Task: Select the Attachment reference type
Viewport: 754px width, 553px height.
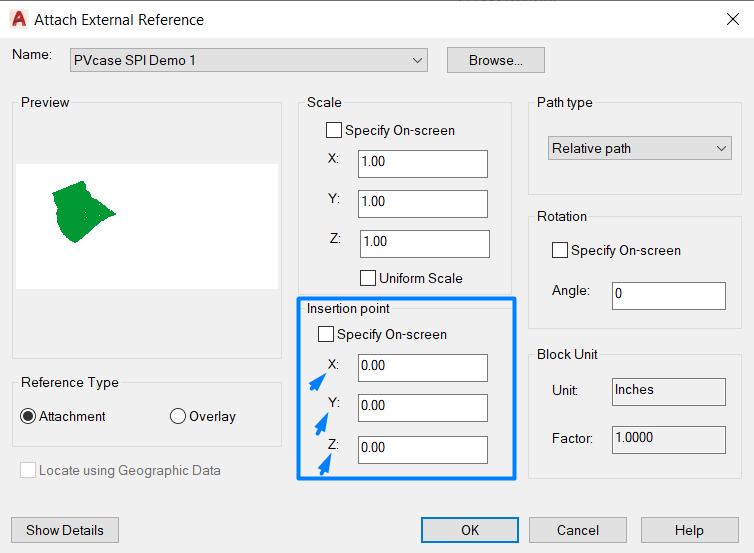Action: (29, 416)
